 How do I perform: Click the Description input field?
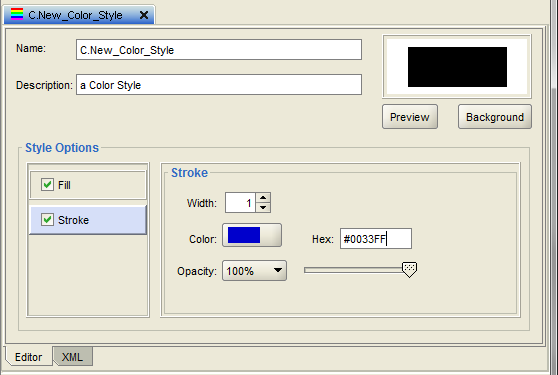219,85
